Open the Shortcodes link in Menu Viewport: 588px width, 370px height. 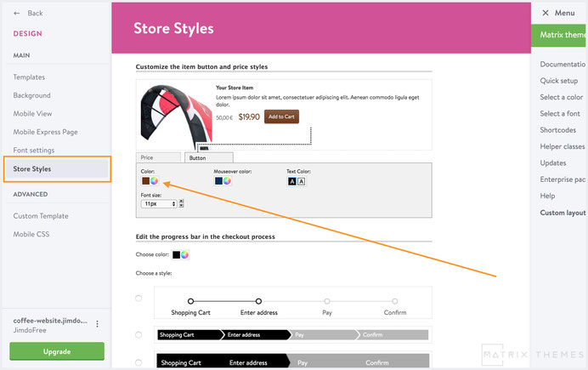pos(557,130)
